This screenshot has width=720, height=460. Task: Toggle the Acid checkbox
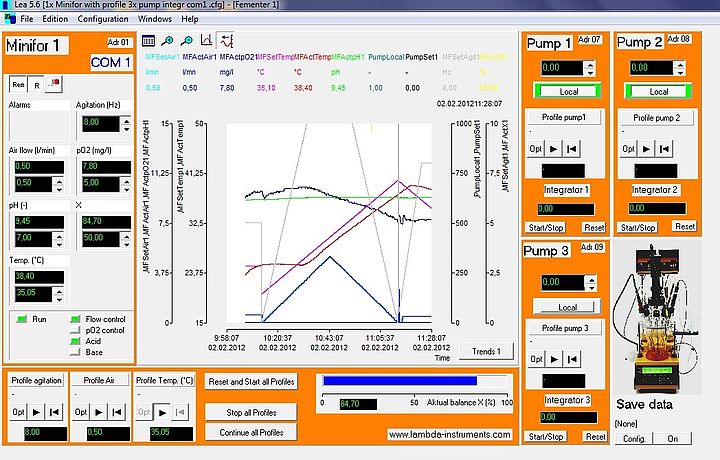coord(75,341)
